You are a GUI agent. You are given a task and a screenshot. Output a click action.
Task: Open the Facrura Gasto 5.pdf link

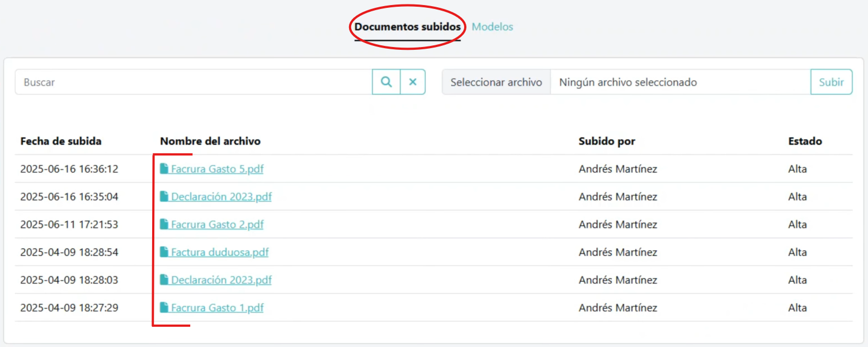tap(217, 169)
